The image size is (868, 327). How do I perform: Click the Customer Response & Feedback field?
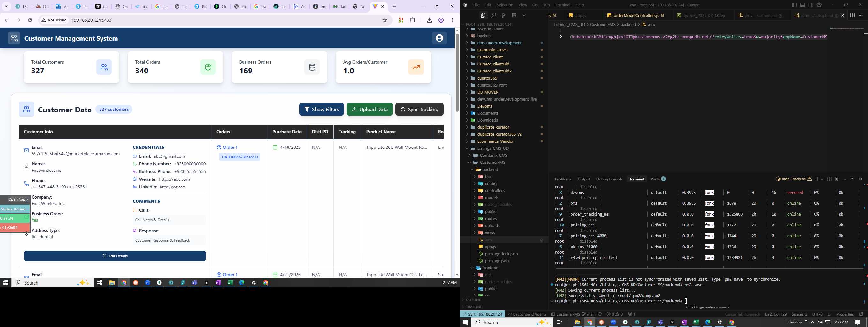[x=169, y=240]
